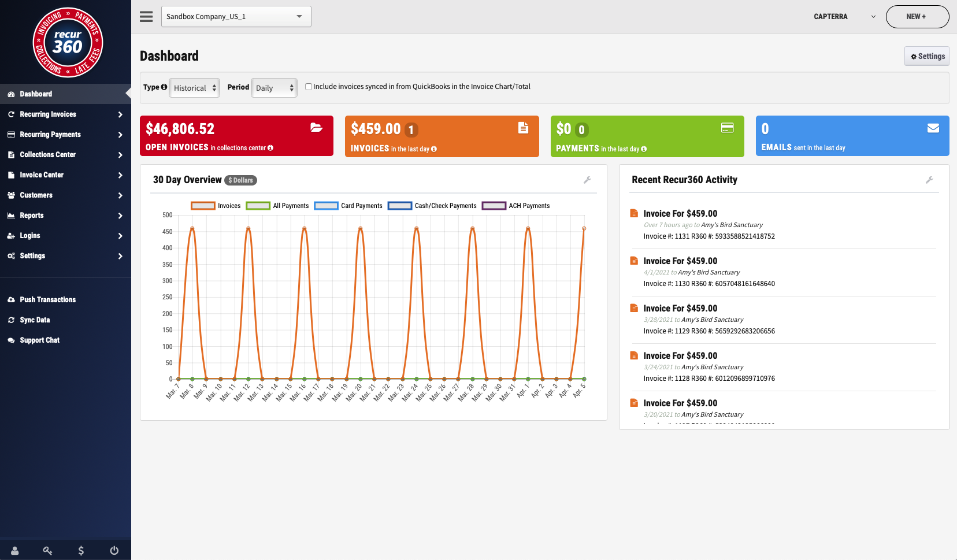This screenshot has width=957, height=560.
Task: Click the Settings button on the Dashboard
Action: click(x=926, y=56)
